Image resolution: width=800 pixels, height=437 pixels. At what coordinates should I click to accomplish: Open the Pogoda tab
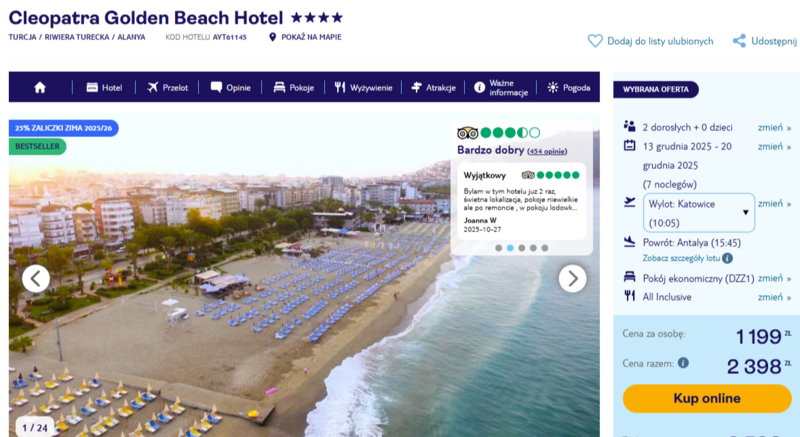[568, 87]
